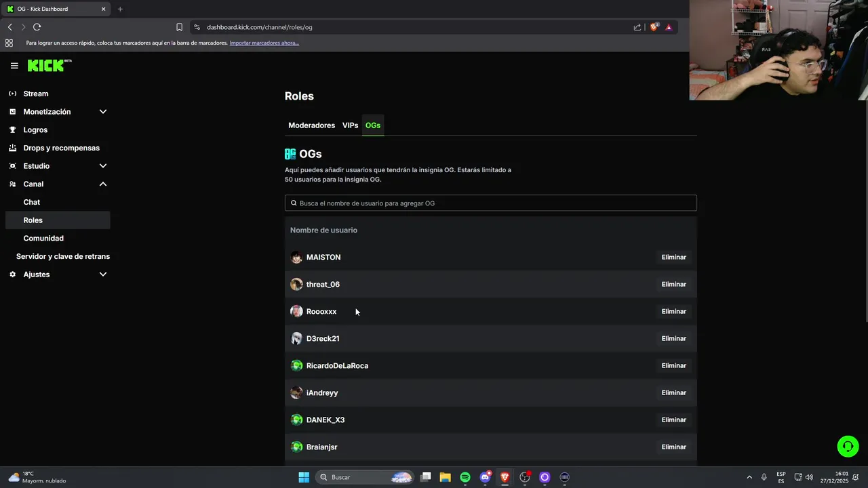This screenshot has width=868, height=488.
Task: Click the Ajustes gear icon
Action: coord(12,274)
